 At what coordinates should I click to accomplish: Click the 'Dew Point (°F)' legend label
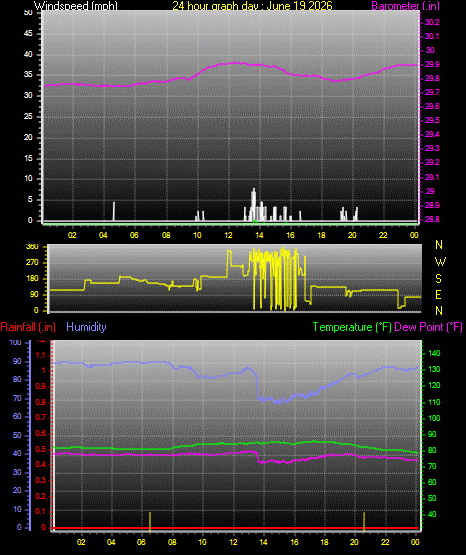click(428, 327)
